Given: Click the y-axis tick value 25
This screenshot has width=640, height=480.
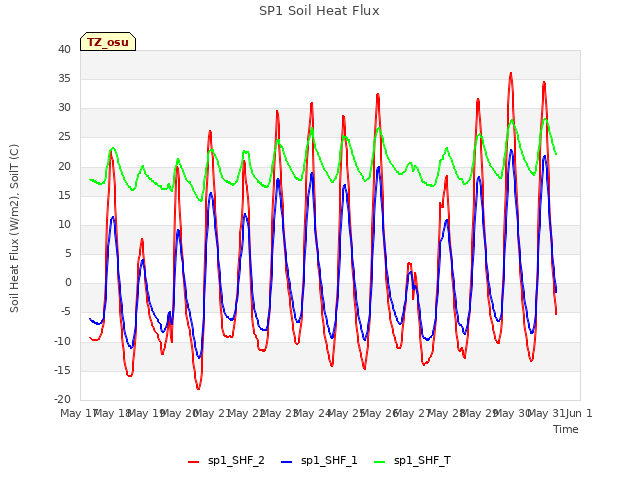Looking at the screenshot, I should point(64,137).
